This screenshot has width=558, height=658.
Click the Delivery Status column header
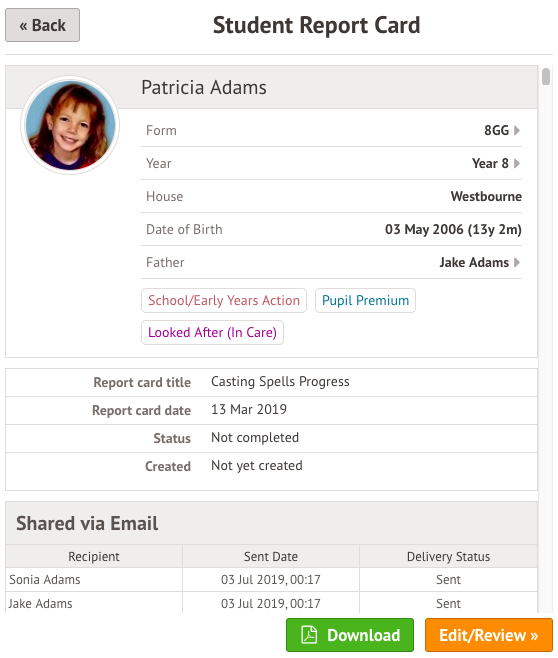(x=448, y=556)
